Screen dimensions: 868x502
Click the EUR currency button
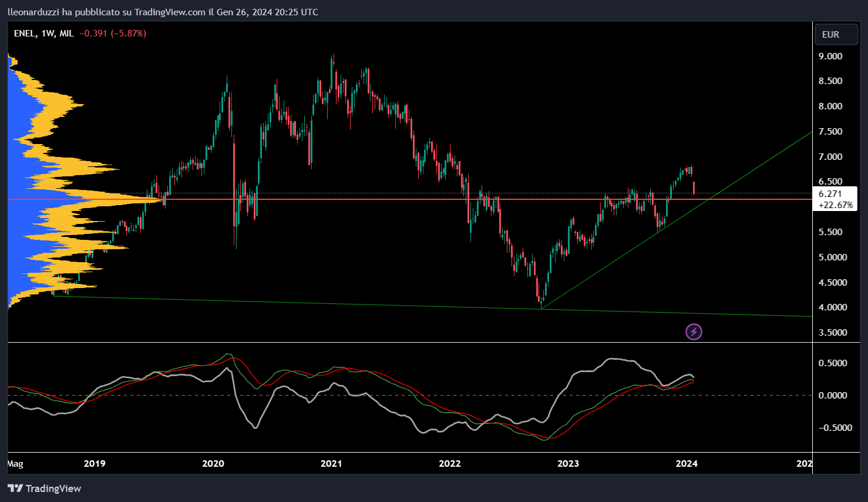click(x=836, y=35)
